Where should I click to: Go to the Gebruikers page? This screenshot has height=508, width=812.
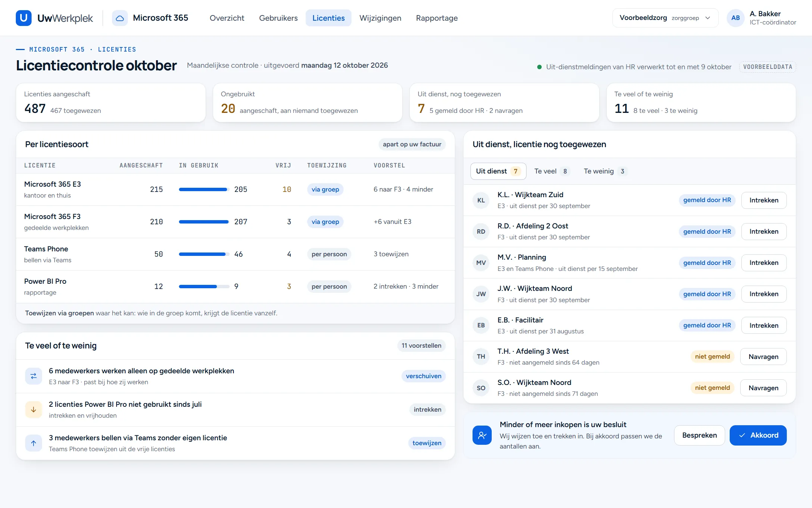click(x=278, y=18)
